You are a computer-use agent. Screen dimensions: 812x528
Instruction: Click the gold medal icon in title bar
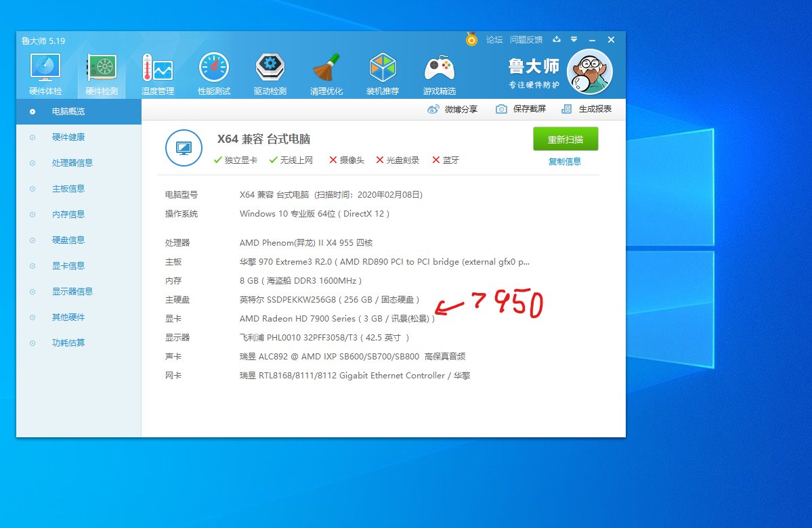click(471, 39)
